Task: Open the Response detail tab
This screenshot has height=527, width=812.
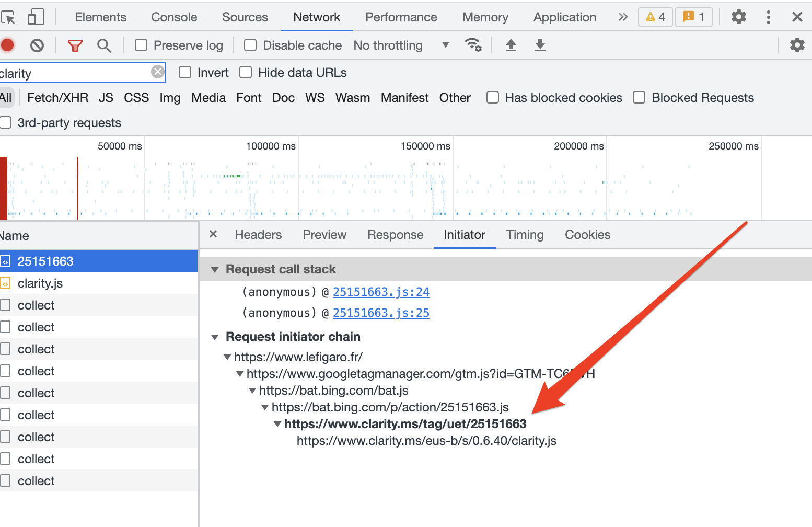Action: [x=396, y=235]
